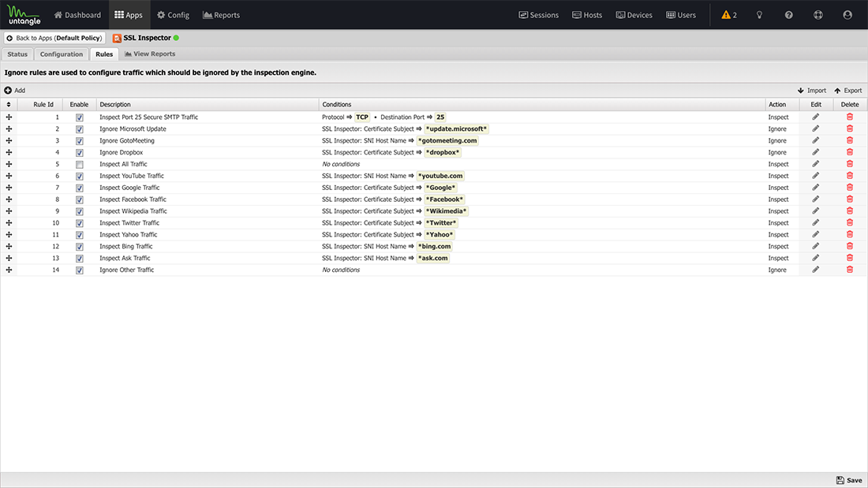This screenshot has height=488, width=868.
Task: Disable the Inspect Bing Traffic rule
Action: (80, 247)
